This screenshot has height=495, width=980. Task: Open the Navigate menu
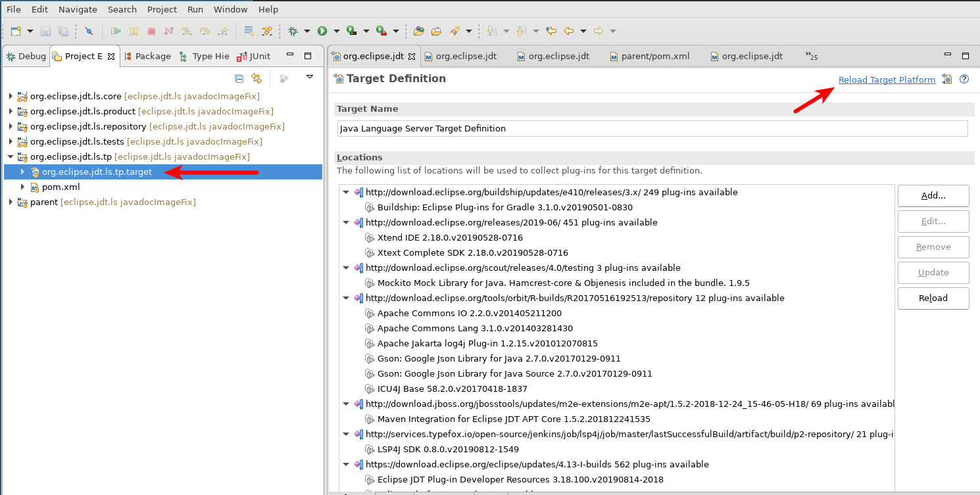coord(78,9)
